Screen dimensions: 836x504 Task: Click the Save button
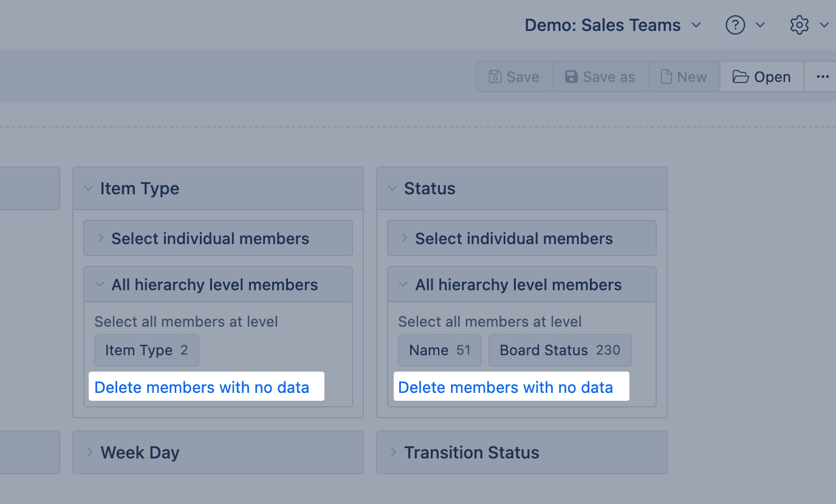514,77
